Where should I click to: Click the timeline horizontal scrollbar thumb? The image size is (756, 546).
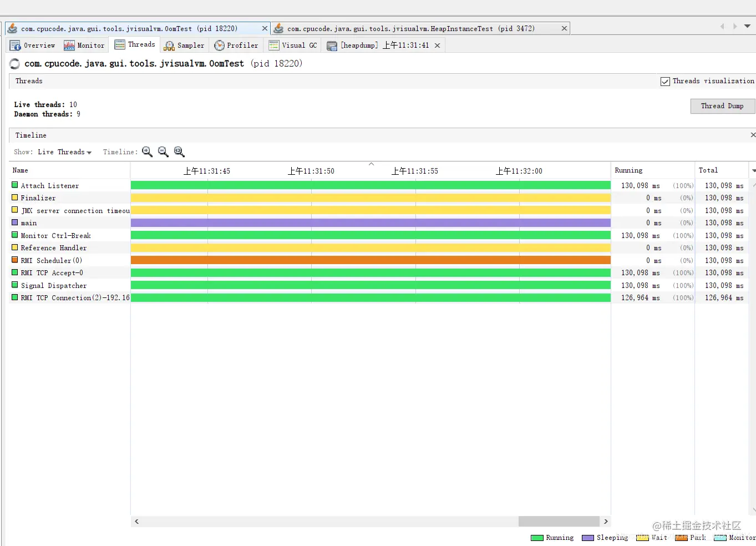[x=559, y=522]
